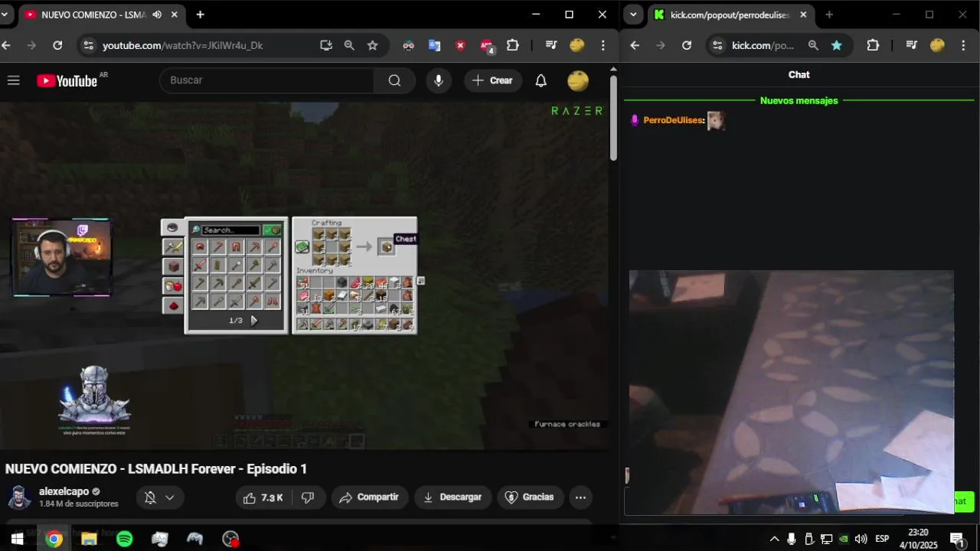Switch to NUEVO COMIENZO YouTube tab

100,15
